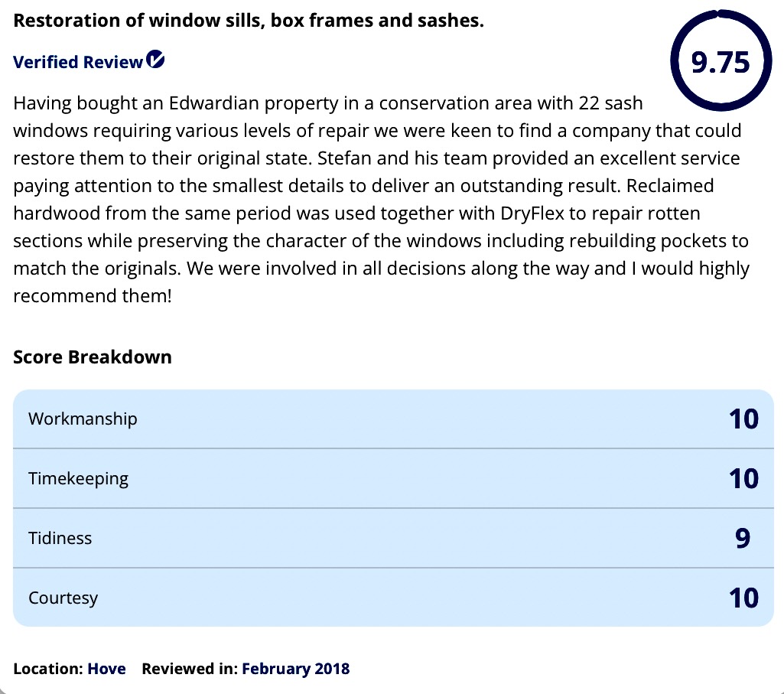Click the 'Reviewed in:' label
This screenshot has width=784, height=694.
(190, 668)
